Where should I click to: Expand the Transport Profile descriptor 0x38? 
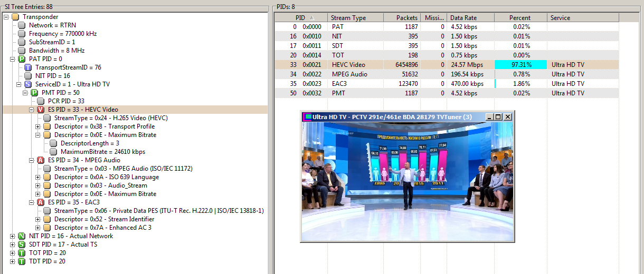38,126
